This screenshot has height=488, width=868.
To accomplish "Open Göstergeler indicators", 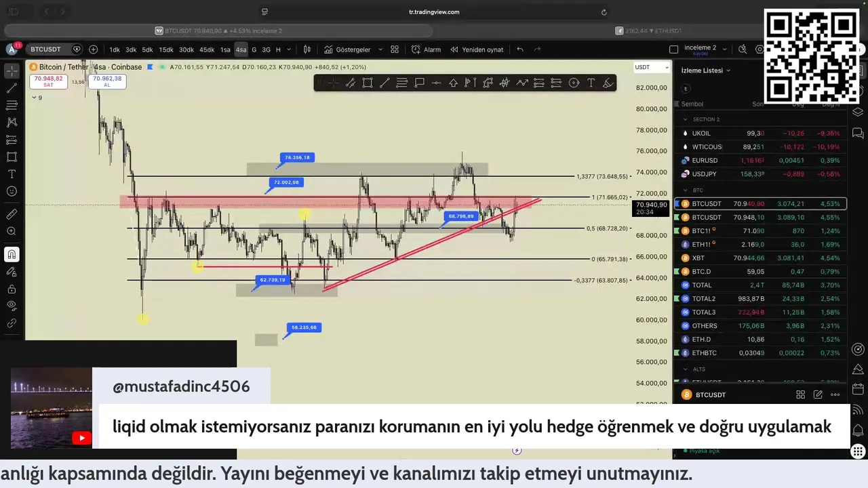I will coord(347,49).
